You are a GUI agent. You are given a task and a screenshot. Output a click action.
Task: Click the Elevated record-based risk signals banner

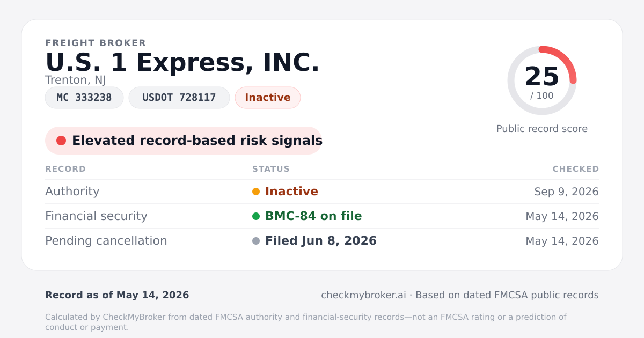(x=184, y=141)
